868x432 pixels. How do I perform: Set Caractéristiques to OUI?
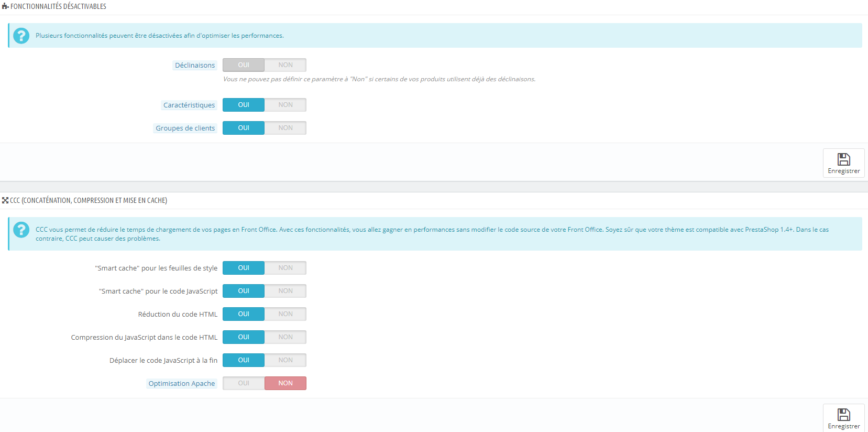coord(244,105)
